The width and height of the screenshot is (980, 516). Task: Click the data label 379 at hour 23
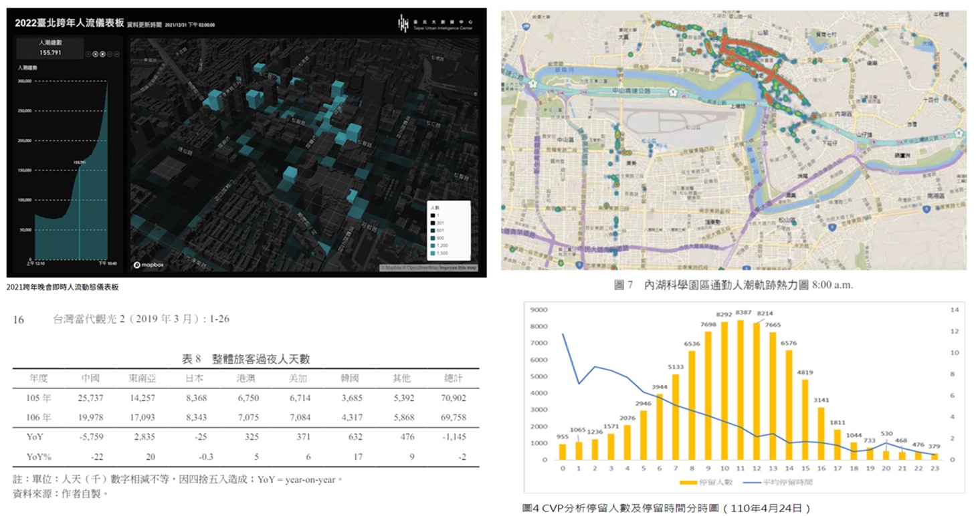935,447
